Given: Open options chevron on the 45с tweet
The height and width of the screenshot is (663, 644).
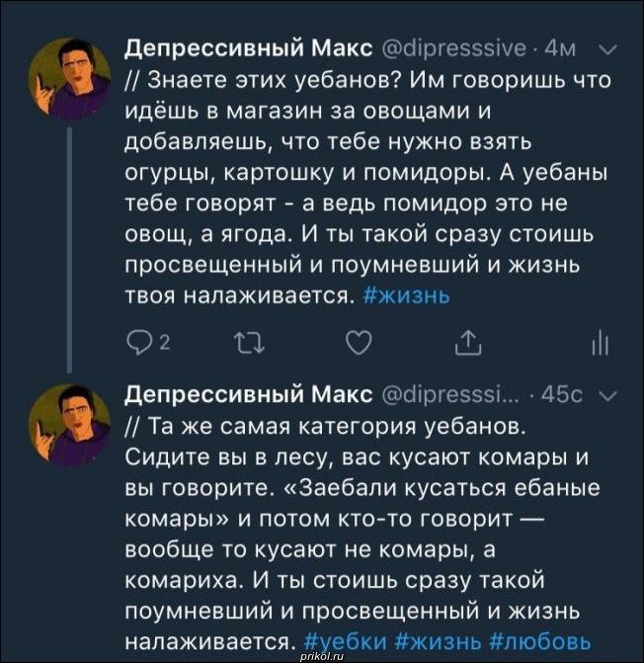Looking at the screenshot, I should coord(610,394).
